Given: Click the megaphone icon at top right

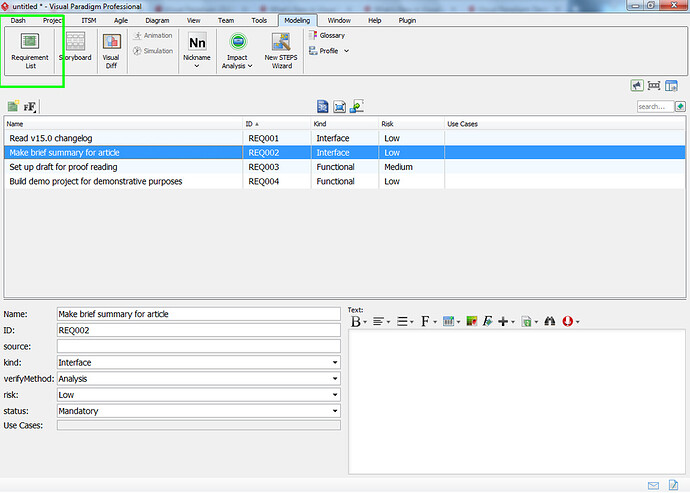Looking at the screenshot, I should [x=637, y=85].
